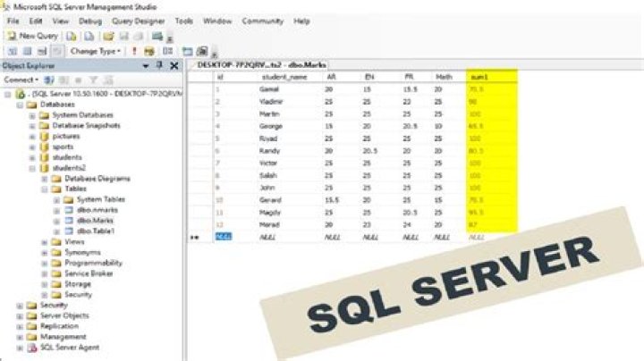Image resolution: width=644 pixels, height=361 pixels.
Task: Open the Query Designer menu
Action: click(x=138, y=21)
